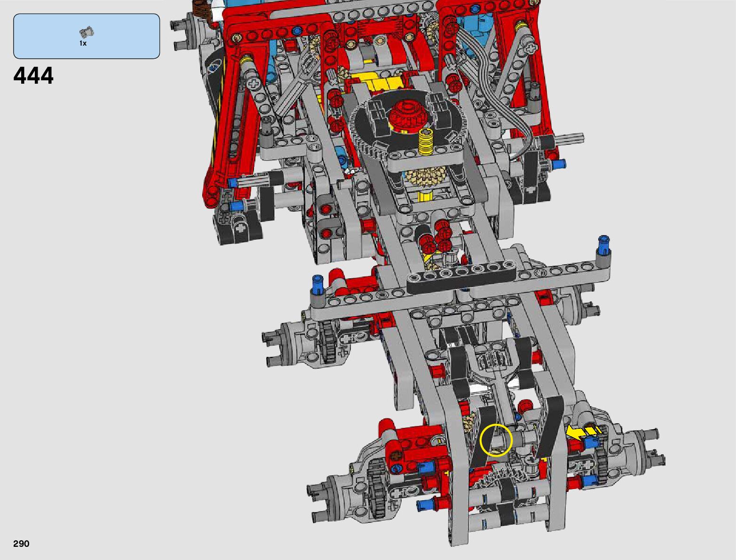Click the page number 290
The image size is (736, 560).
pos(21,544)
